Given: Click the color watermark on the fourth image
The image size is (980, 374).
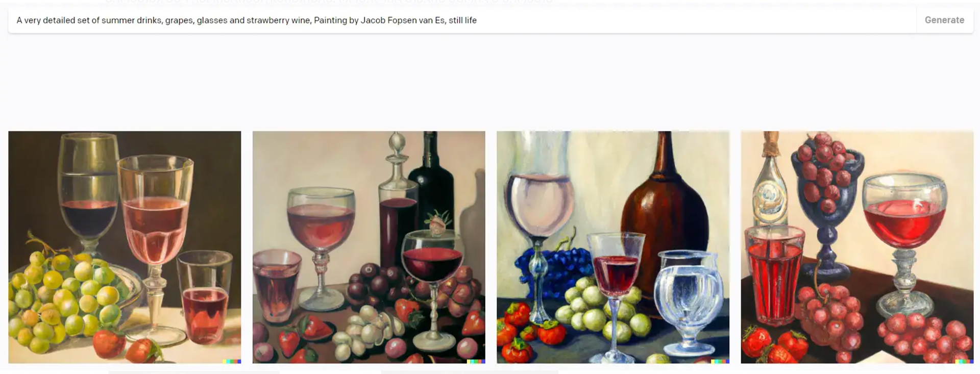Looking at the screenshot, I should tap(964, 361).
